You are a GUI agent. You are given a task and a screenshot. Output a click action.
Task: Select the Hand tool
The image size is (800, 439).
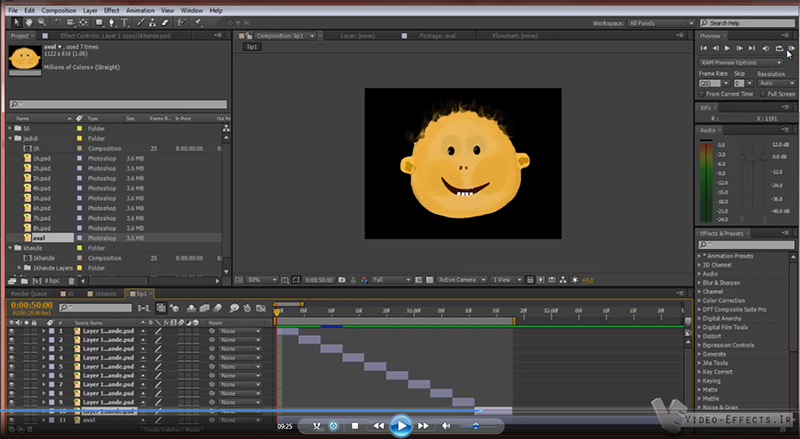click(29, 22)
